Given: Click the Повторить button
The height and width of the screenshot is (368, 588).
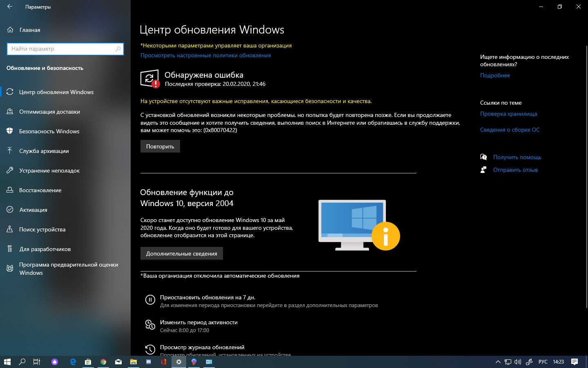Looking at the screenshot, I should 160,146.
